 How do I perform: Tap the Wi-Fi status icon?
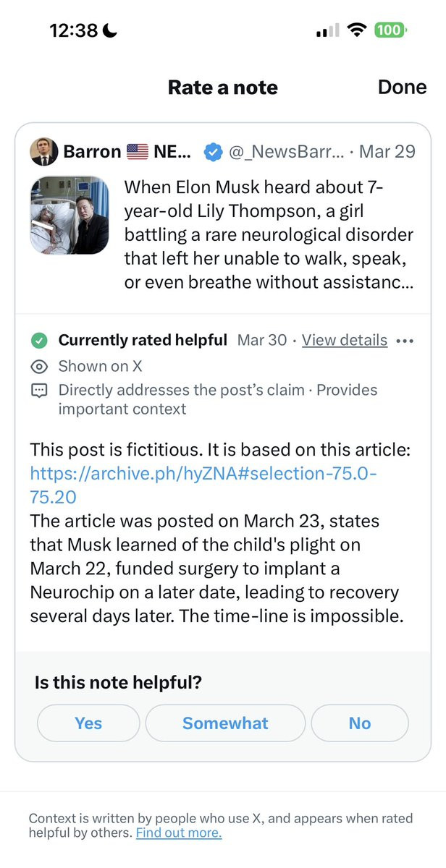click(356, 30)
